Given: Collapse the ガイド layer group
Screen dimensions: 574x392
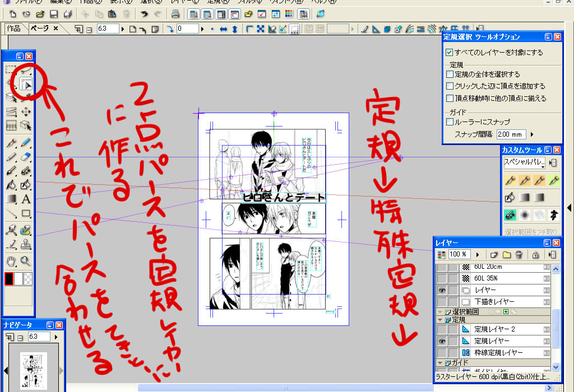Looking at the screenshot, I should click(440, 363).
